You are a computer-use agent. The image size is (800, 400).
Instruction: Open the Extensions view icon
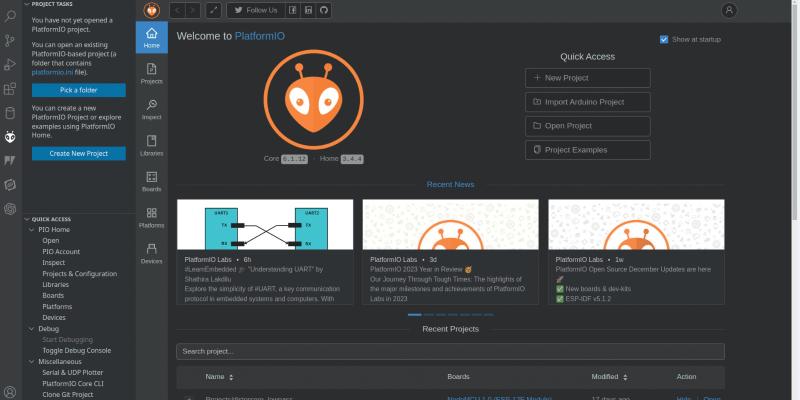click(x=10, y=89)
